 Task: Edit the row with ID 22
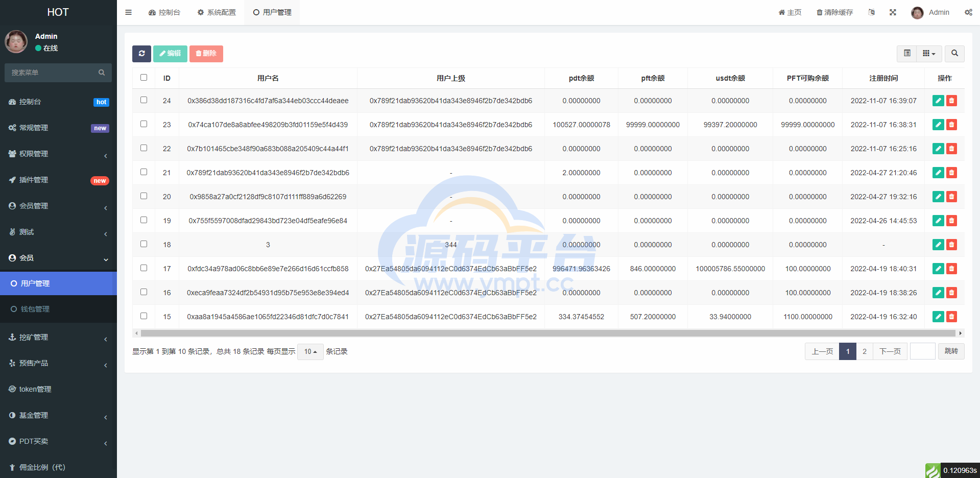coord(938,149)
